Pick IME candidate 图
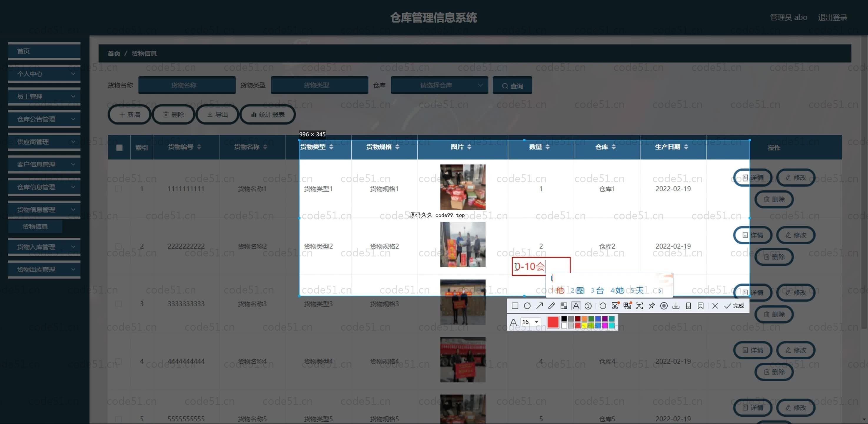 click(578, 290)
